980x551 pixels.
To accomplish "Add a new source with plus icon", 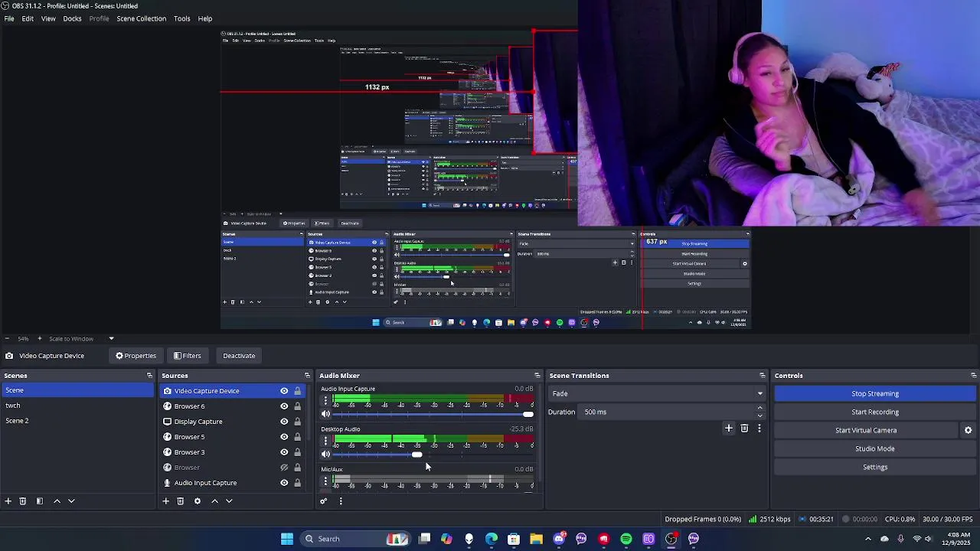I will click(x=165, y=501).
